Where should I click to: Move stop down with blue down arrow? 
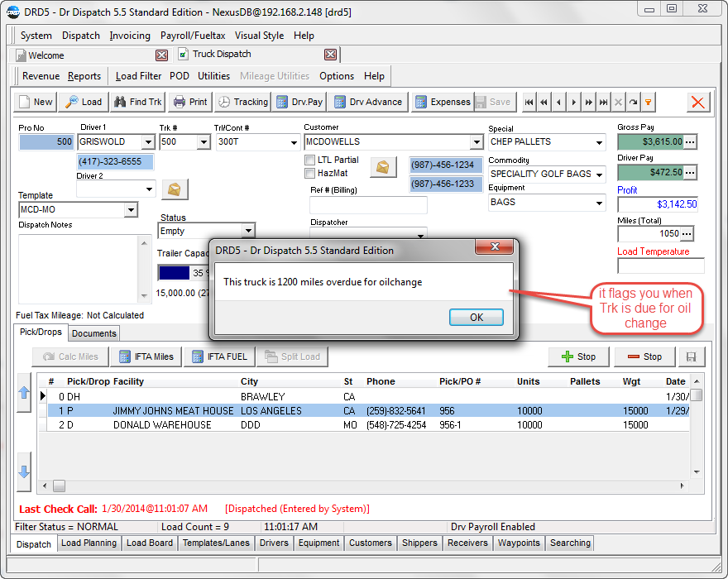(x=24, y=471)
